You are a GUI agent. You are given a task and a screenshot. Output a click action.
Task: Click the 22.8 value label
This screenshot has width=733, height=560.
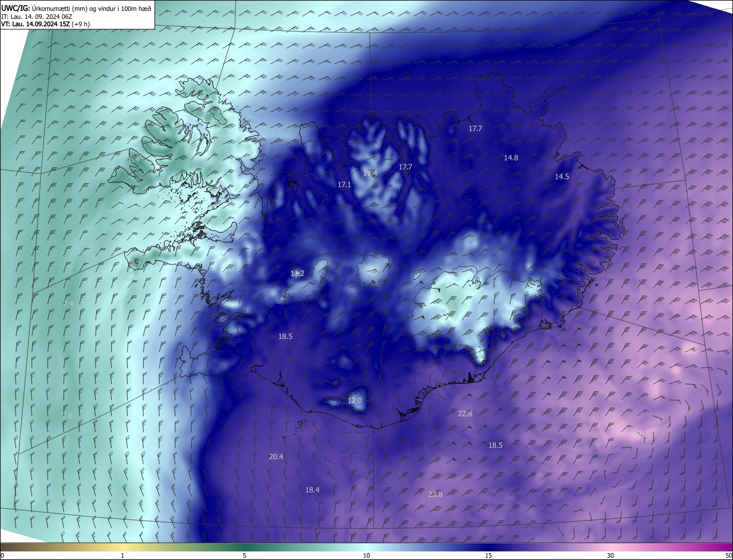465,413
